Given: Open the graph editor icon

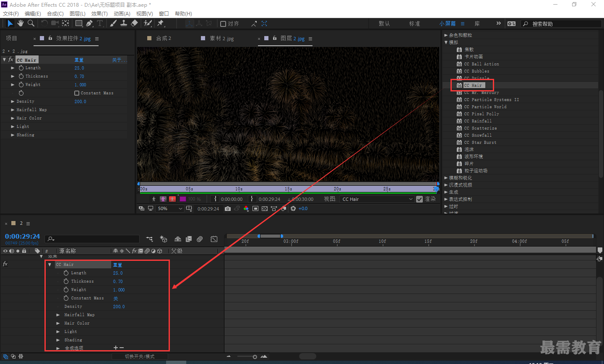Looking at the screenshot, I should pos(214,239).
